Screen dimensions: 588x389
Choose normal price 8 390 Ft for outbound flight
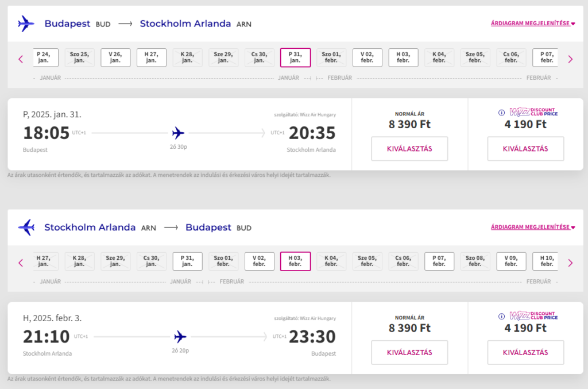[x=409, y=149]
